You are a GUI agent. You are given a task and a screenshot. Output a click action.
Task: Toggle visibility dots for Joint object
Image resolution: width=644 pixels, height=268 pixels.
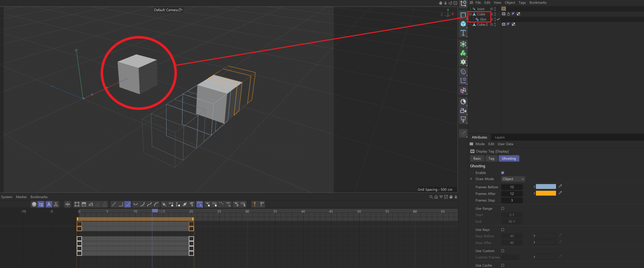coord(495,9)
